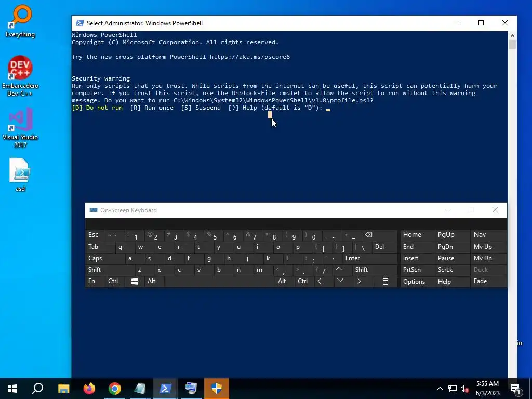This screenshot has height=399, width=532.
Task: Switch to PowerShell taskbar button
Action: coord(165,389)
